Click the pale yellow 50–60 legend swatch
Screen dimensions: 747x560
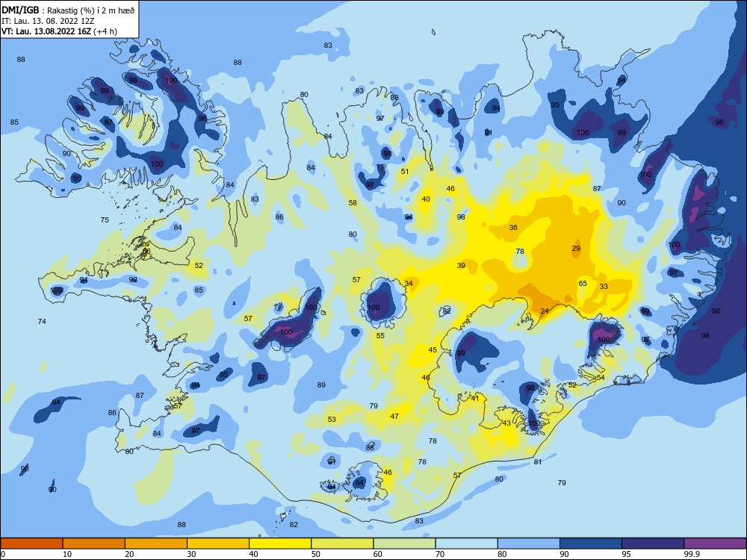(x=342, y=544)
